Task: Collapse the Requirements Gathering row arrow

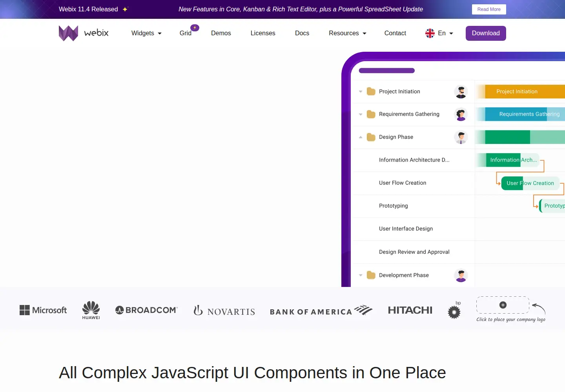Action: [x=361, y=114]
